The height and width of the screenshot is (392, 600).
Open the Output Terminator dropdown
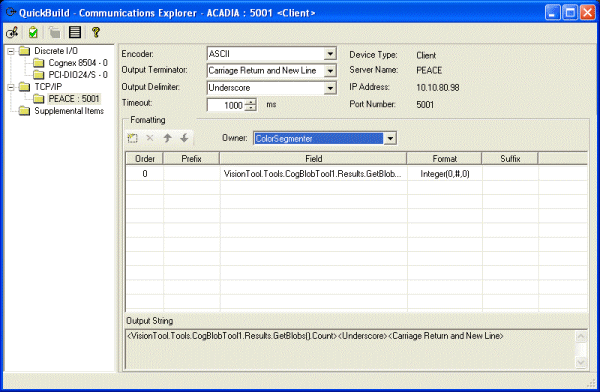330,71
